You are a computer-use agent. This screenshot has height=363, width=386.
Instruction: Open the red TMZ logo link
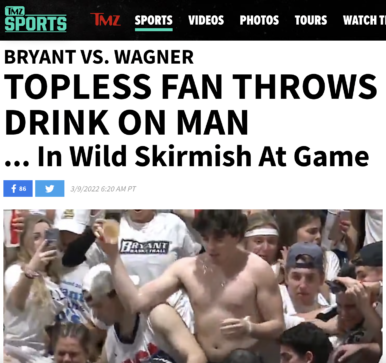[x=105, y=20]
